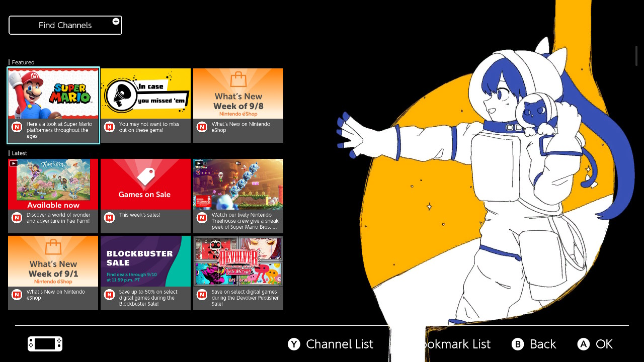This screenshot has width=644, height=362.
Task: Open the 'In case you missed 'em' thumbnail
Action: coord(145,94)
